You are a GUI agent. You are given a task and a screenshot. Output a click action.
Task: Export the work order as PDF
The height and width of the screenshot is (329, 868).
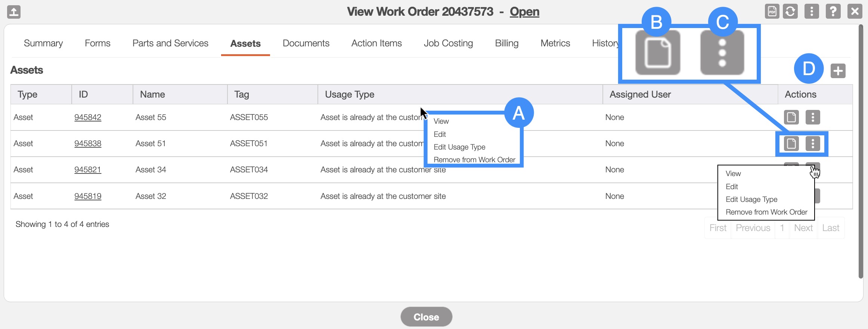pyautogui.click(x=772, y=12)
